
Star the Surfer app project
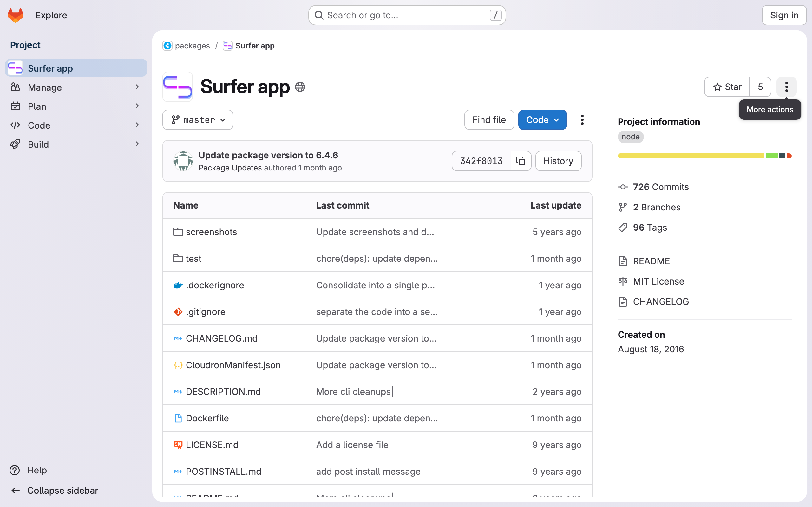coord(727,87)
